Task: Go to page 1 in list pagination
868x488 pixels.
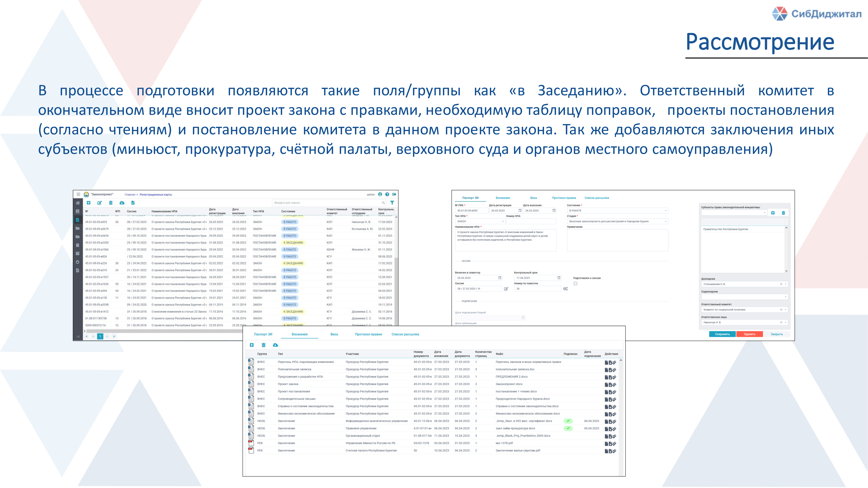Action: [x=100, y=336]
